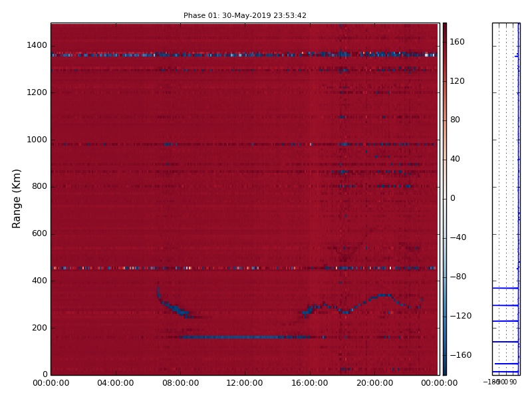
Task: Click the white zero region of the colorbar
Action: coord(445,198)
